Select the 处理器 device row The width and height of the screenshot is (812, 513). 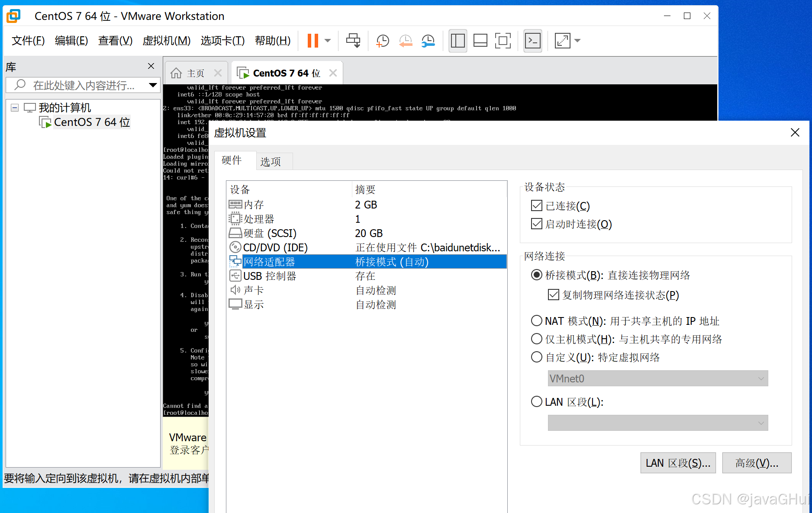(x=367, y=219)
